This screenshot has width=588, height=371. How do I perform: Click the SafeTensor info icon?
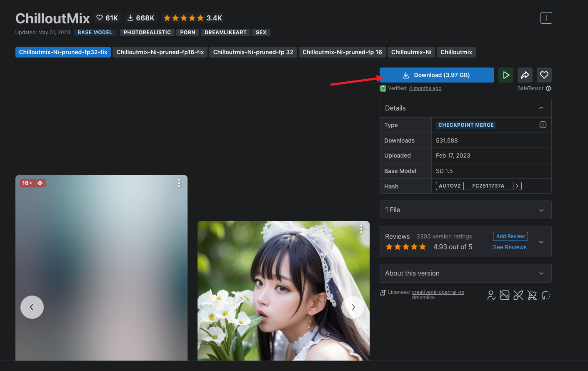548,88
